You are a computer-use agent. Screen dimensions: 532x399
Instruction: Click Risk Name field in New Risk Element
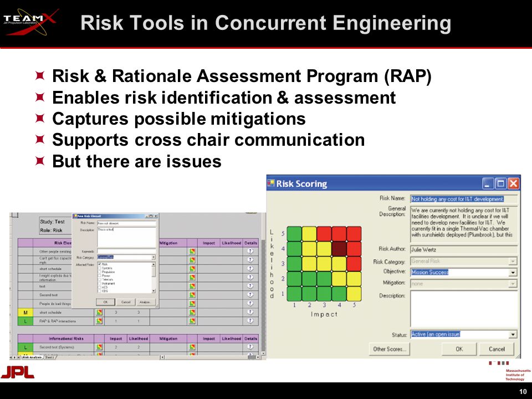(126, 223)
